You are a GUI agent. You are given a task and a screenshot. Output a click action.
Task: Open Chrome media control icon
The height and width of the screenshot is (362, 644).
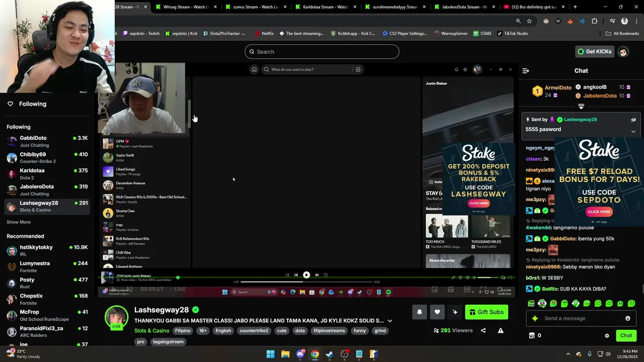(x=612, y=21)
